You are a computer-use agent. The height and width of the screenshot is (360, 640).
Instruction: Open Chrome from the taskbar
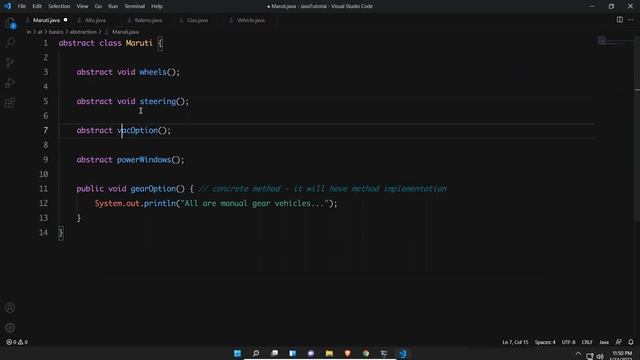366,353
